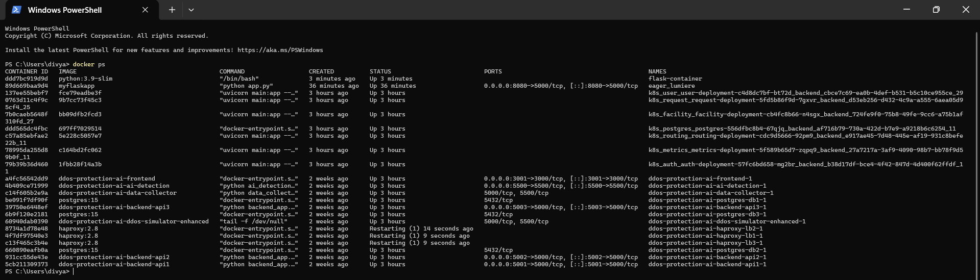Click the PORTS column header text

pyautogui.click(x=493, y=71)
